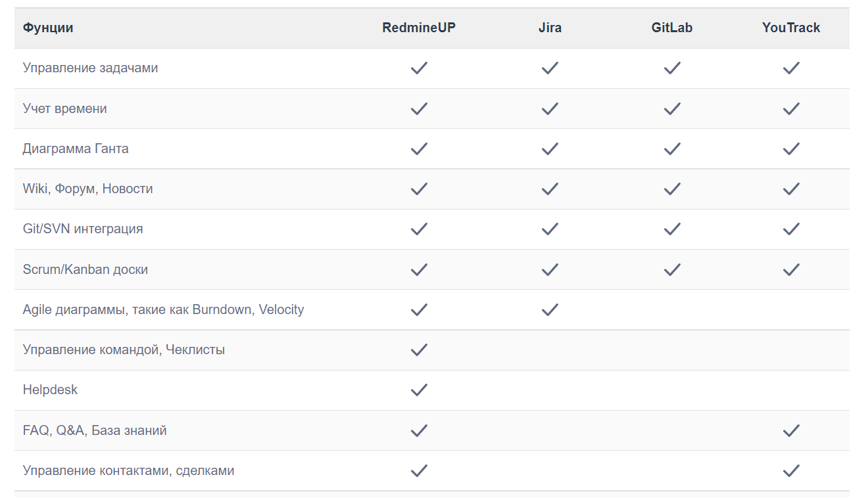Click YouTrack checkmark for Управление задачами row
868x498 pixels.
791,68
